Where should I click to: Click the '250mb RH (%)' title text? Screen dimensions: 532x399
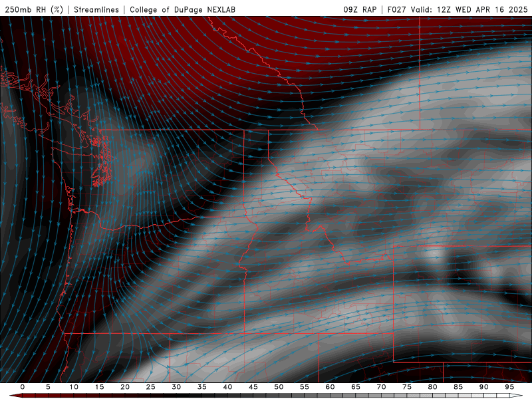34,9
